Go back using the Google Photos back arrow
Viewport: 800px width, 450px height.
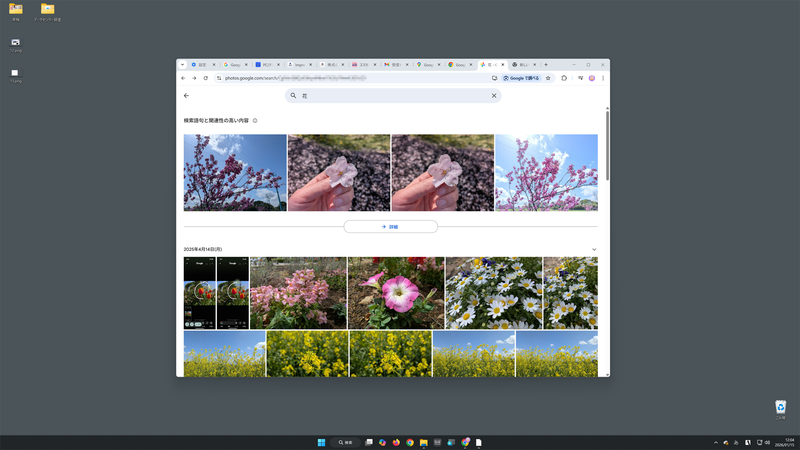[x=186, y=95]
